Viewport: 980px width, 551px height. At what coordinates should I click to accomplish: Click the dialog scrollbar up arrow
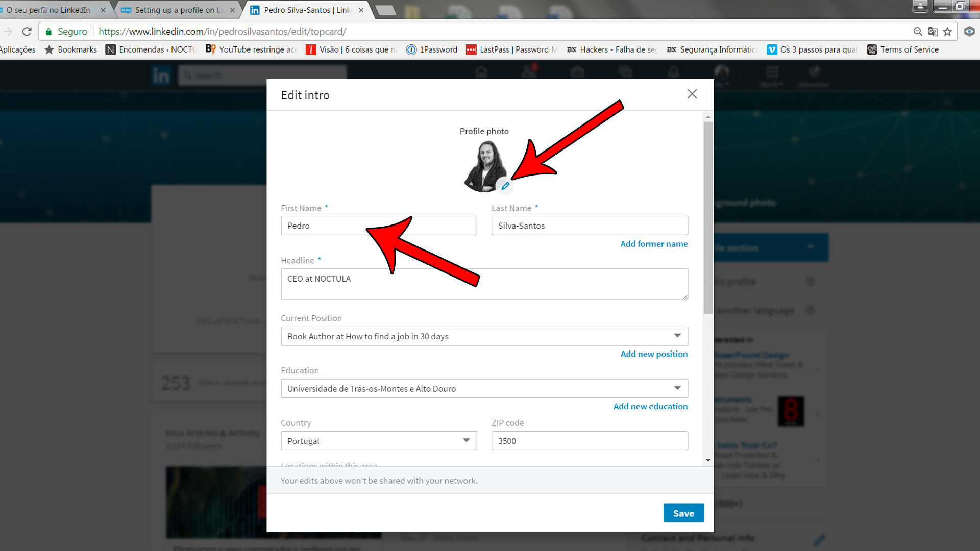pos(708,117)
